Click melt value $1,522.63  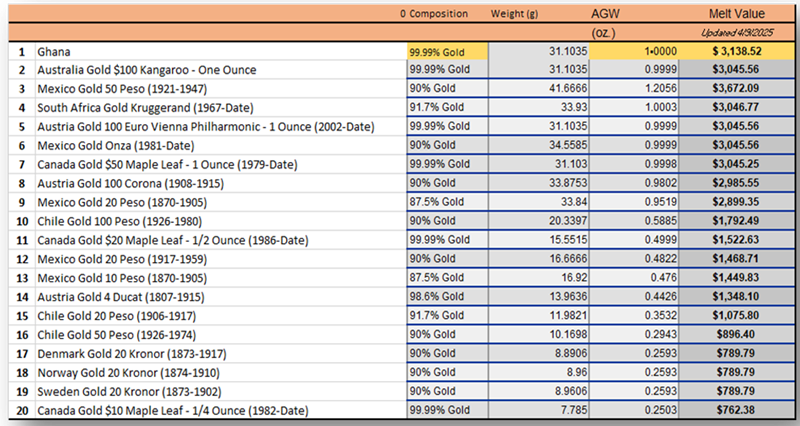point(737,240)
